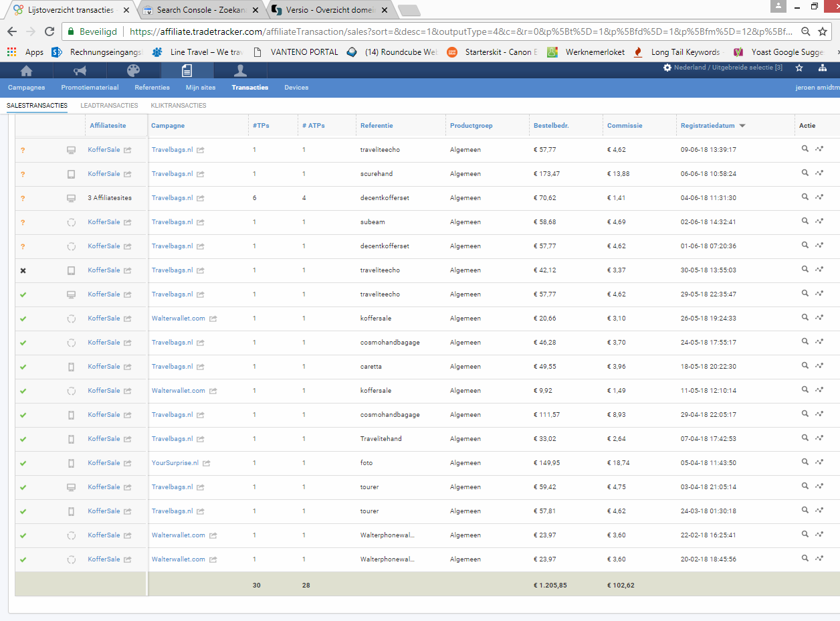Open the Nederland / Uitgebreide selectie selector

tap(722, 68)
